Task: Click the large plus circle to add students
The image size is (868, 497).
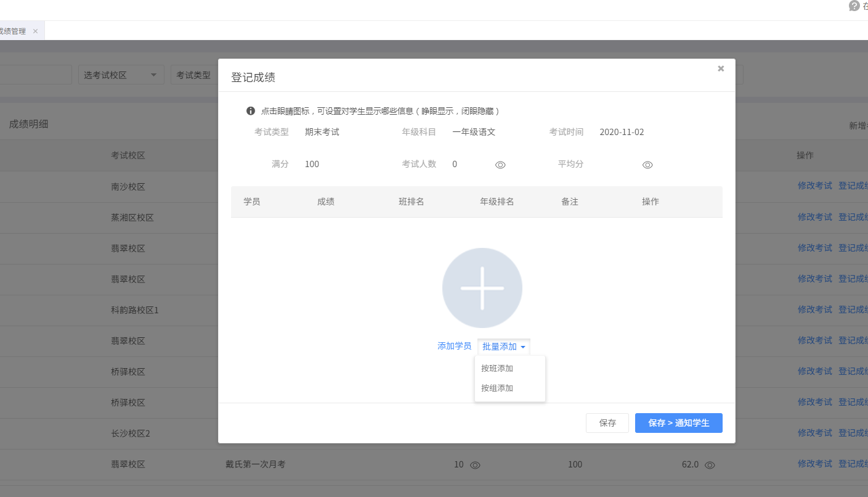Action: [x=482, y=288]
